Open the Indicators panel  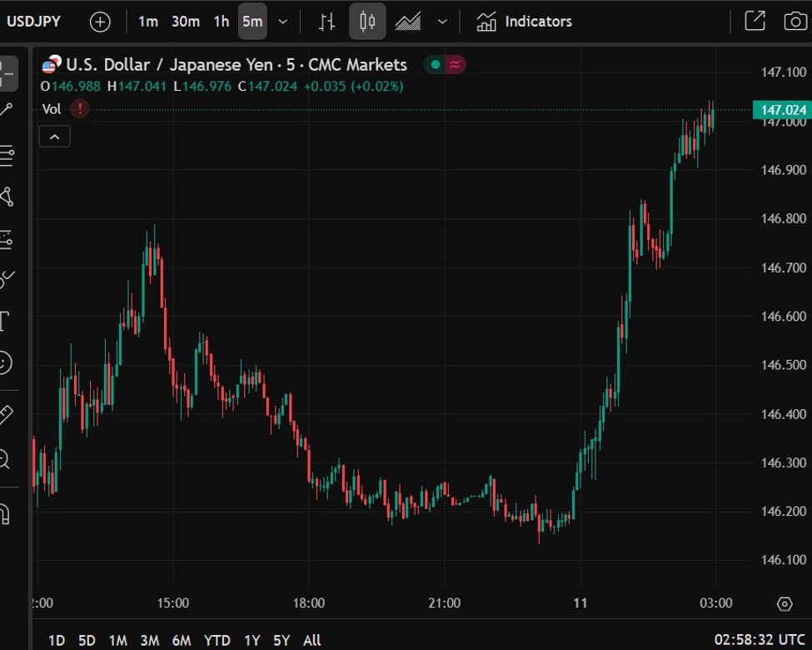(525, 22)
